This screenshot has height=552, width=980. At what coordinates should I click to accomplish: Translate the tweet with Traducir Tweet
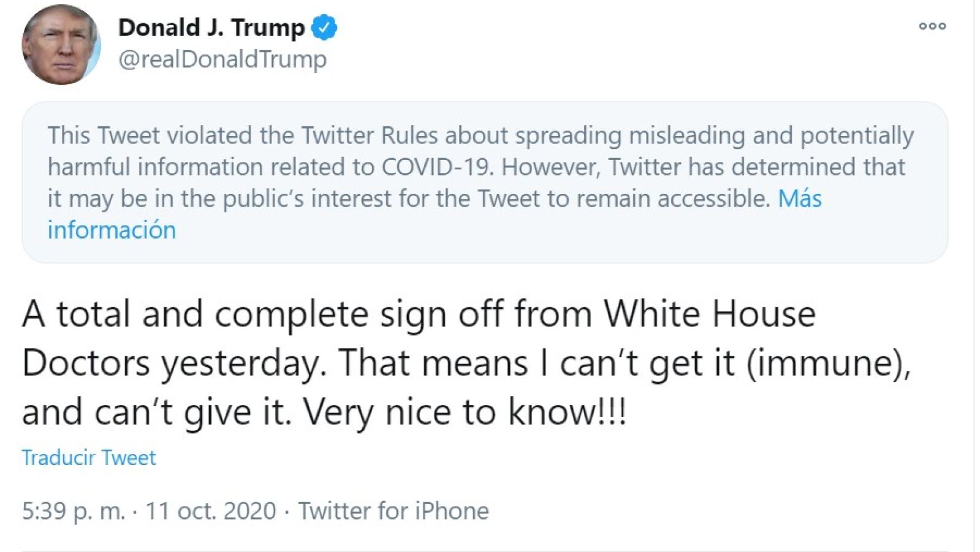pyautogui.click(x=89, y=458)
